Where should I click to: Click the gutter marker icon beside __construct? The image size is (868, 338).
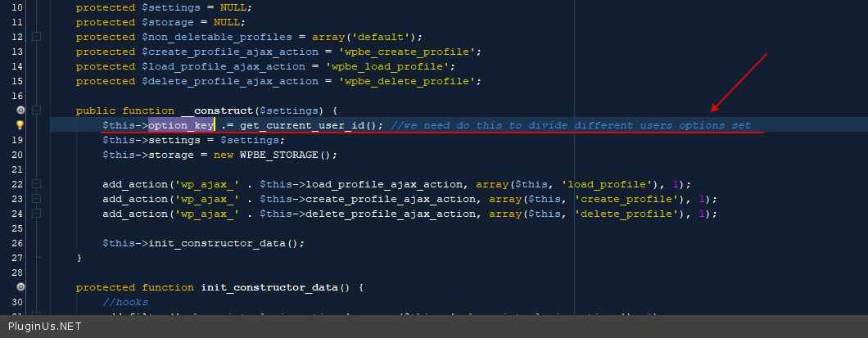pyautogui.click(x=20, y=110)
